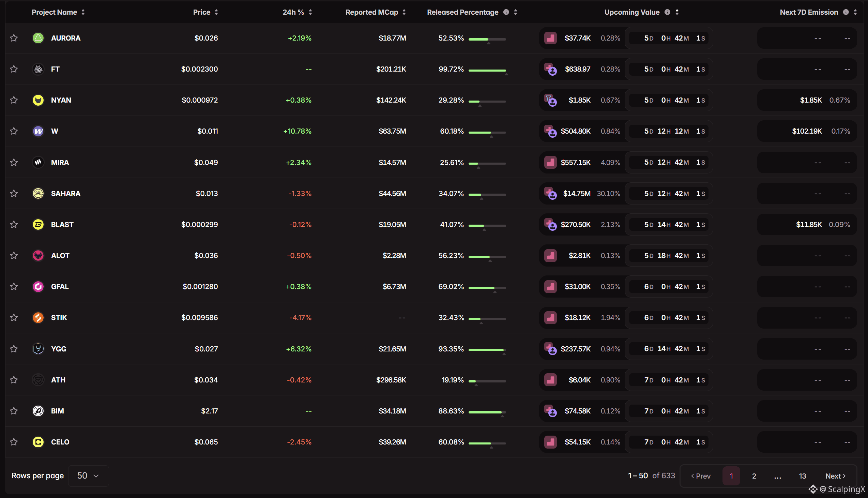Open Next 7D Emission info icon
Image resolution: width=868 pixels, height=498 pixels.
pyautogui.click(x=846, y=12)
